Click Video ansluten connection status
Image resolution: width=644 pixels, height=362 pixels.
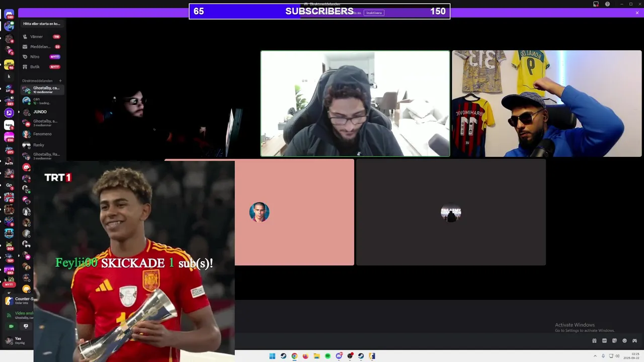24,313
